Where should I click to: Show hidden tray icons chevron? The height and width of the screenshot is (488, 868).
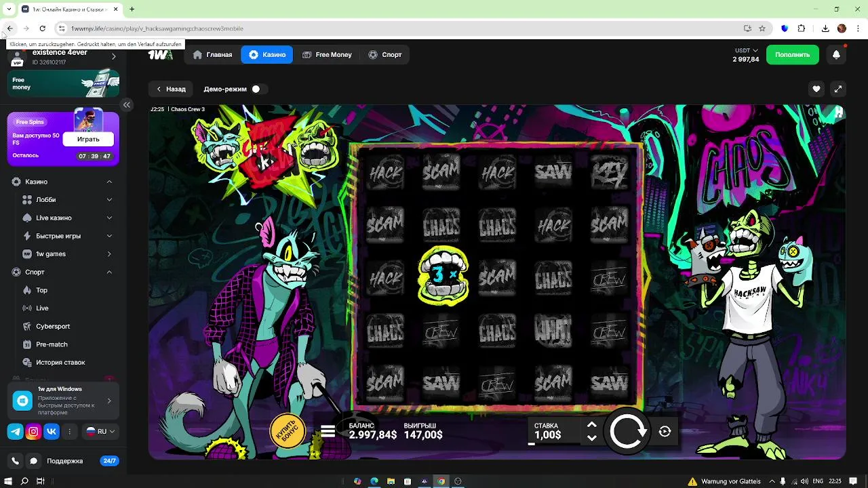[x=772, y=481]
